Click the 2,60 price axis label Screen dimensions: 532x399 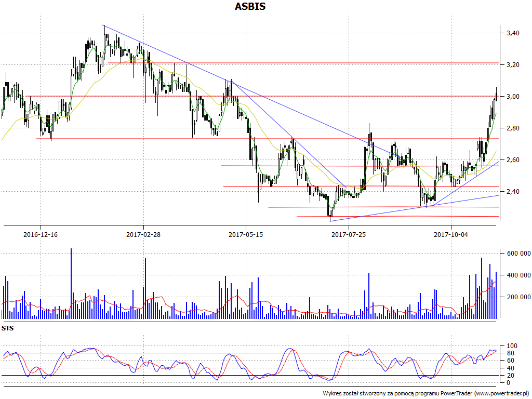click(513, 160)
